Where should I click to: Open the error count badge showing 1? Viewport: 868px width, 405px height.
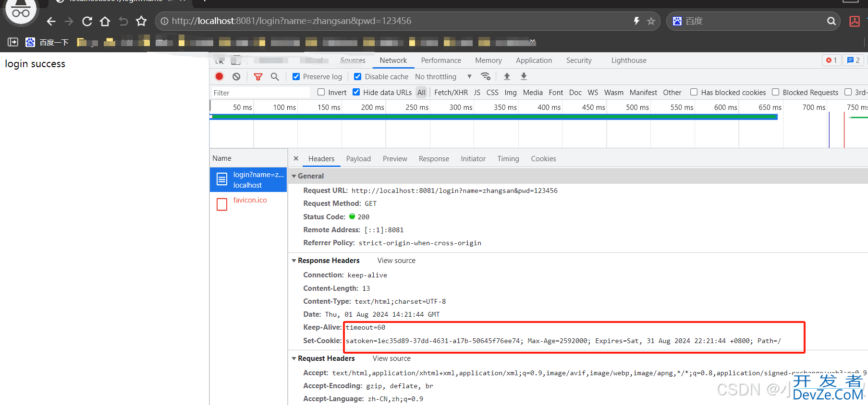831,60
